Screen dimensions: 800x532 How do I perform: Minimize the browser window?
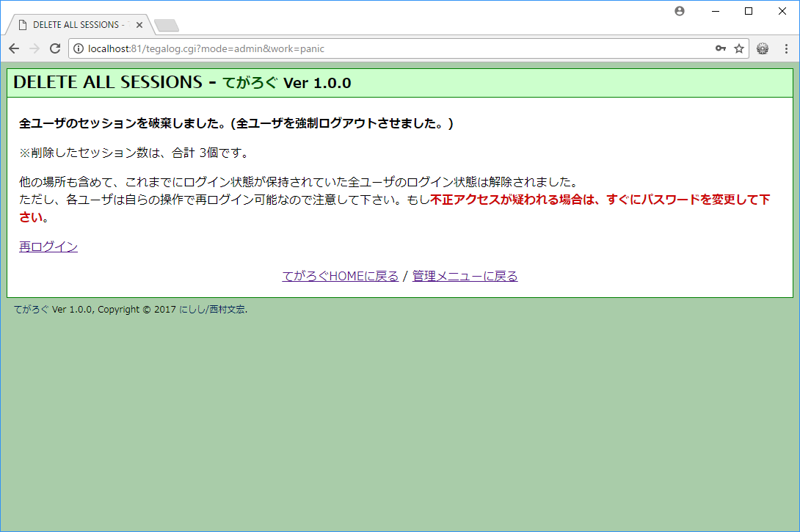716,11
